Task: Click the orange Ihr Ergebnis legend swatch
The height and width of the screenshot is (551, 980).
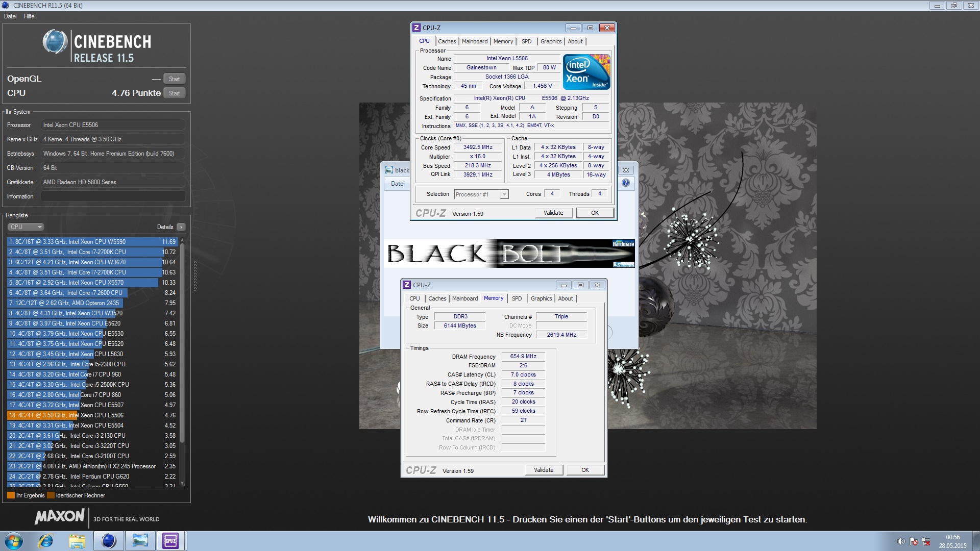Action: [11, 495]
